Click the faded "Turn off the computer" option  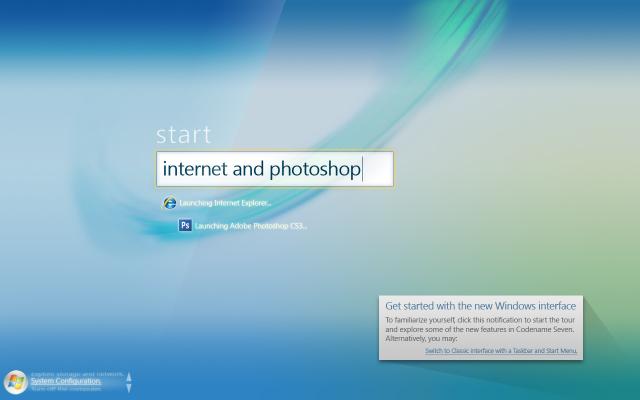66,389
